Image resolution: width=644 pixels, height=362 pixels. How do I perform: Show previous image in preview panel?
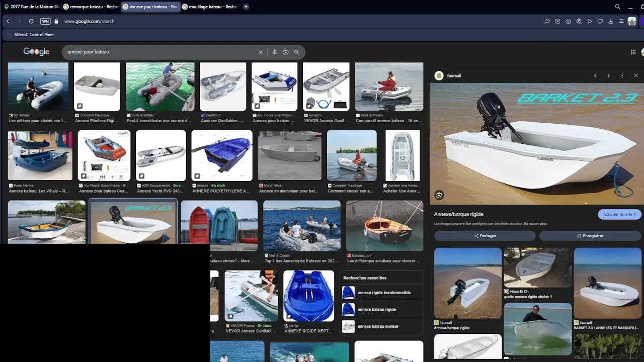pyautogui.click(x=595, y=75)
